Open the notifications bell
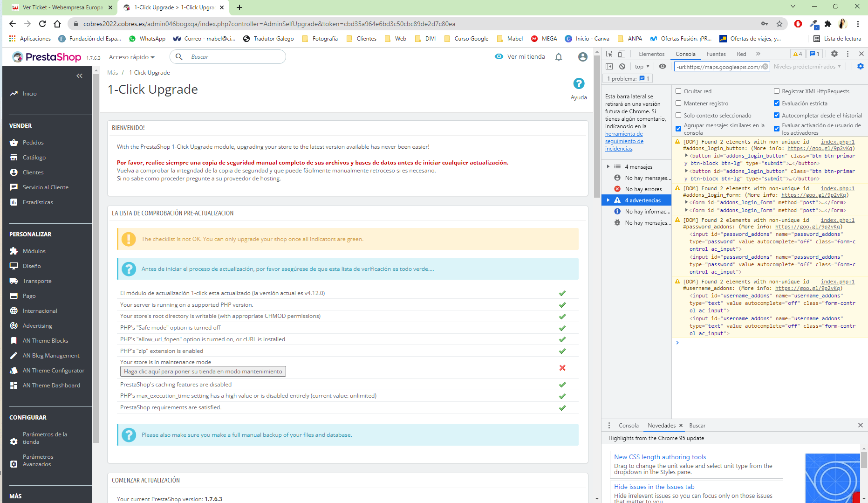Image resolution: width=868 pixels, height=503 pixels. tap(559, 57)
